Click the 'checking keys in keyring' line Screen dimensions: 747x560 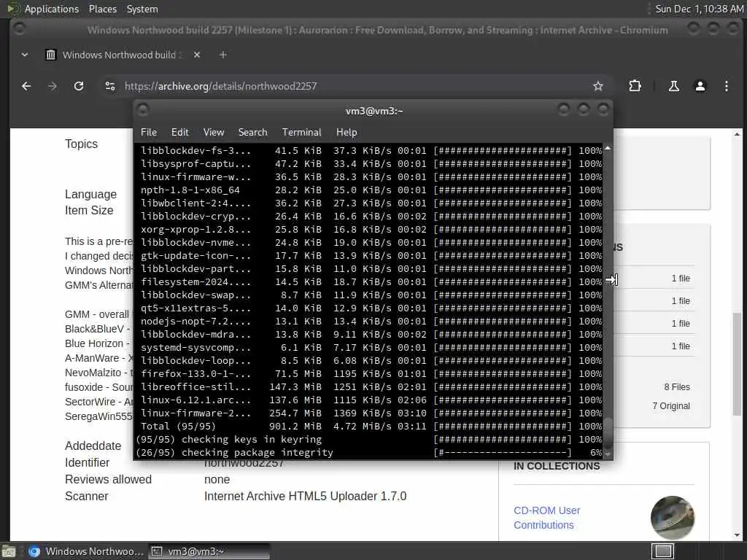tap(369, 440)
